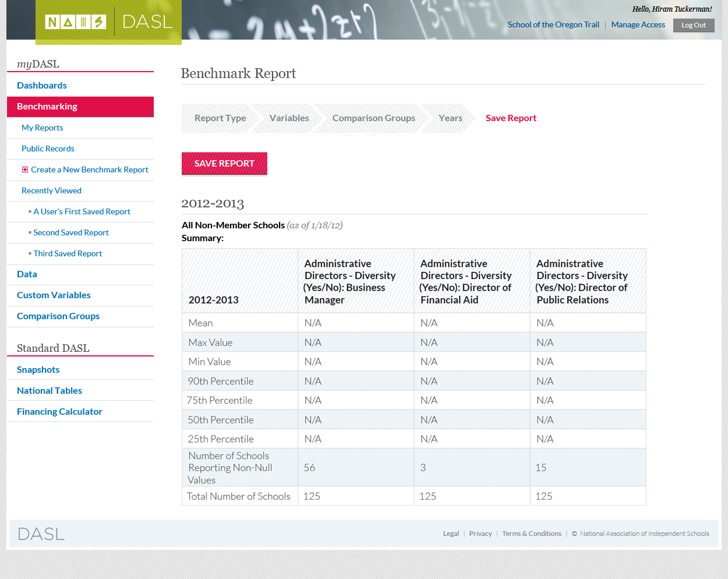Screen dimensions: 728x579
Task: Click the Max Value row label
Action: pyautogui.click(x=210, y=343)
